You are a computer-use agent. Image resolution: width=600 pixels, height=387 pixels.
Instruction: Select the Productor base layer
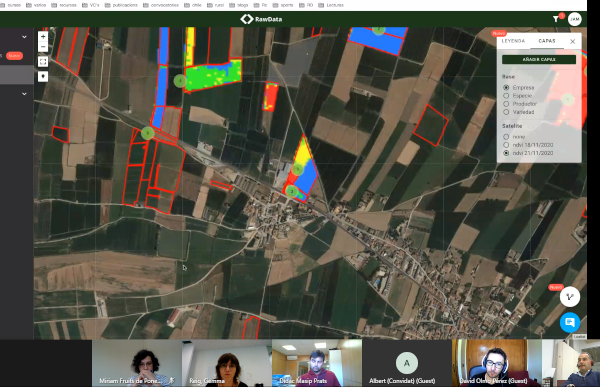[x=506, y=104]
